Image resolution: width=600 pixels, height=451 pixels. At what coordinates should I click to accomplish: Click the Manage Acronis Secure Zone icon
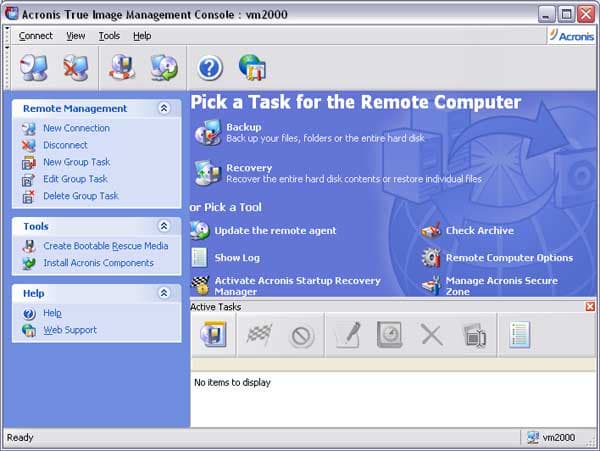(431, 285)
